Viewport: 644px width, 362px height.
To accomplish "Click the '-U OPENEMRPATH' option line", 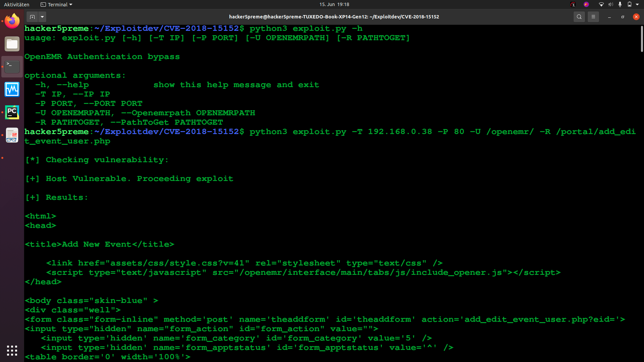I will [145, 113].
